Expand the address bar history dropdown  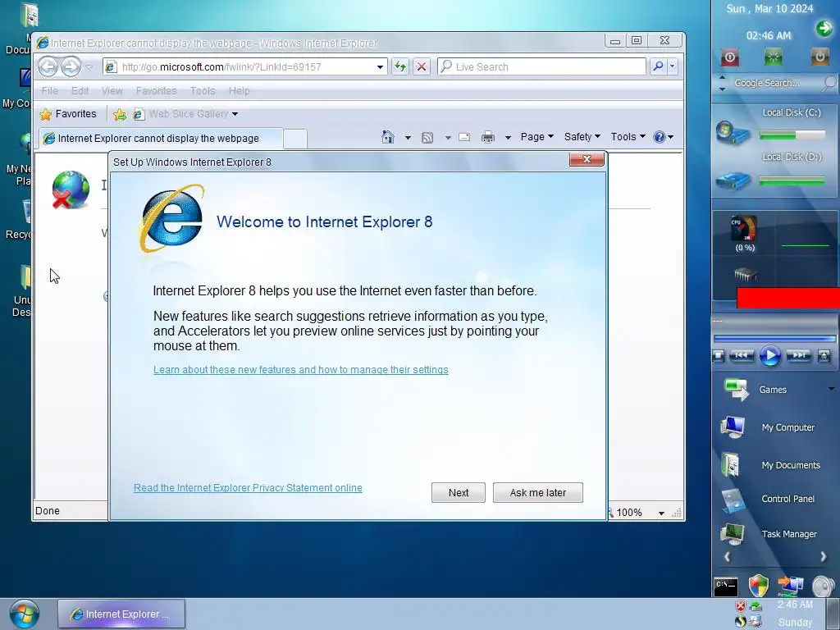[x=380, y=67]
